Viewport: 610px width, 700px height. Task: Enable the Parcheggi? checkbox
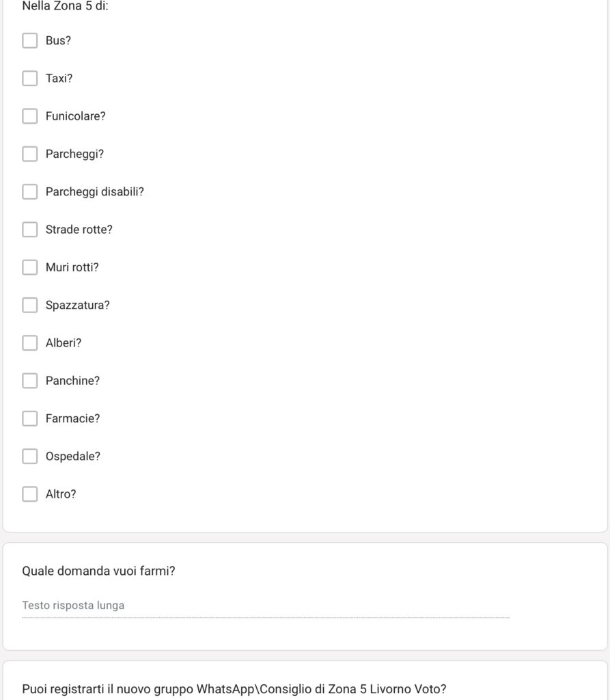coord(30,154)
